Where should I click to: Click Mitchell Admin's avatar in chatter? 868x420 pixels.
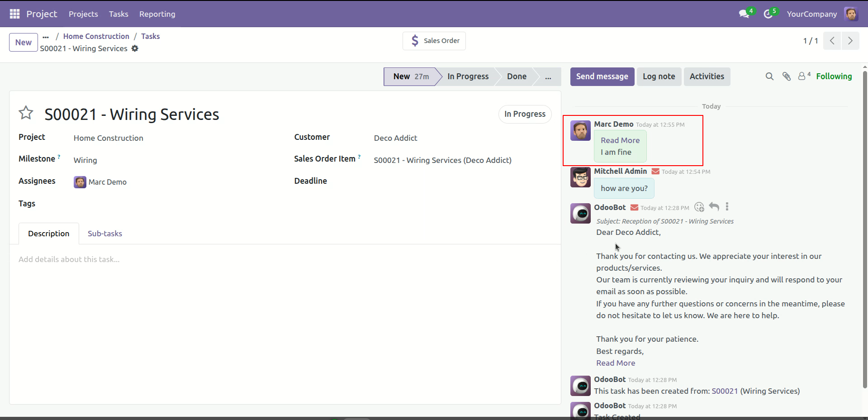pos(580,177)
